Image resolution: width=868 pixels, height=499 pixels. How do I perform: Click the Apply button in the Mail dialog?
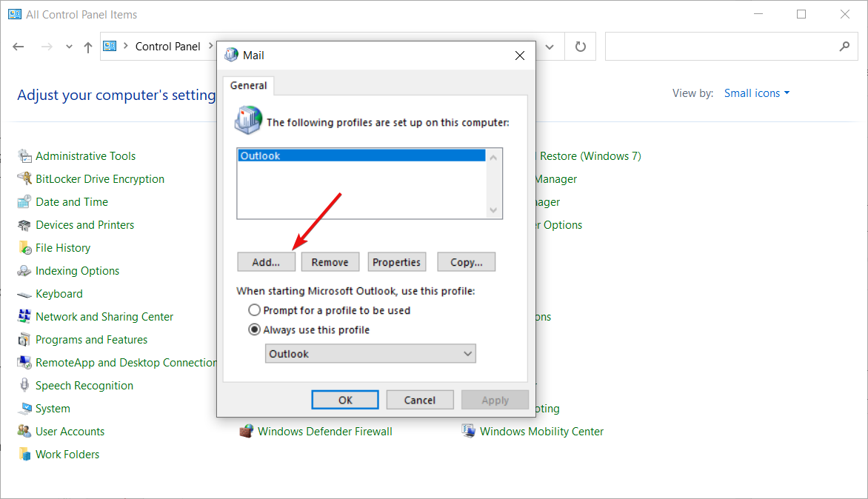tap(495, 400)
